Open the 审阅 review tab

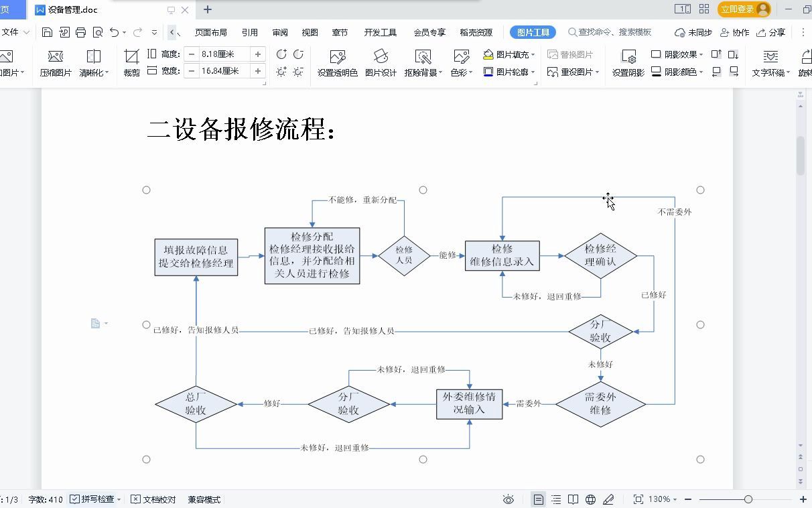coord(280,32)
